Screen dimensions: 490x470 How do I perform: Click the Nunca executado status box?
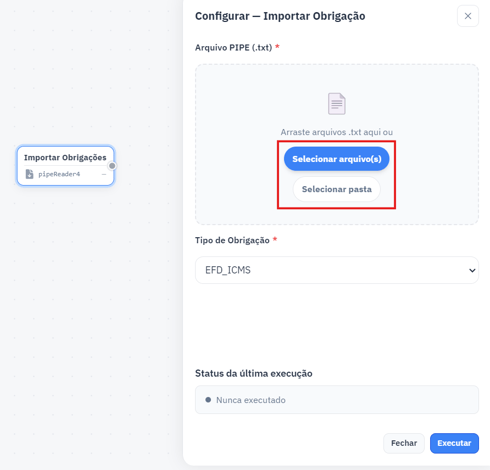pyautogui.click(x=337, y=400)
